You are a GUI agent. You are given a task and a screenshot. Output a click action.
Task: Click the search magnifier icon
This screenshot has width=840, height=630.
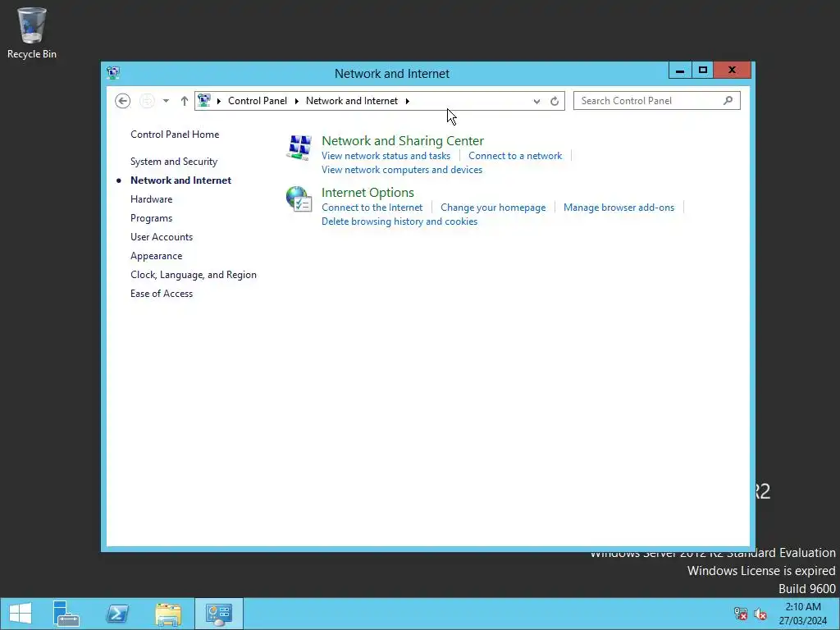pos(728,100)
